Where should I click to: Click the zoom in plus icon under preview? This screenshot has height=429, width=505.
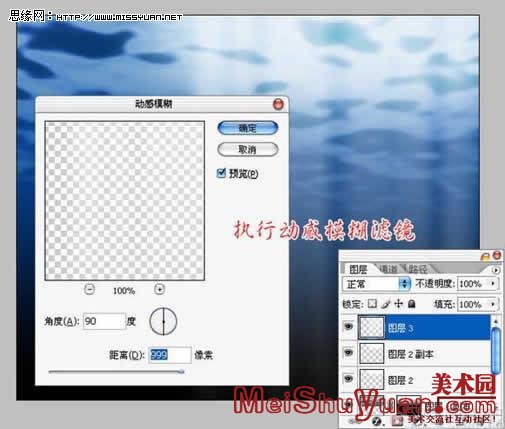click(x=160, y=289)
